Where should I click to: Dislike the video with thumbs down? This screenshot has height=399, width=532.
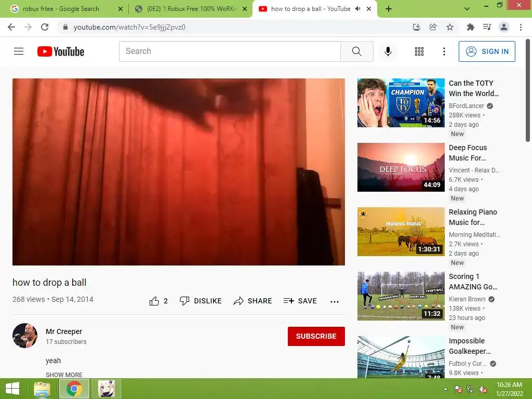coord(201,301)
